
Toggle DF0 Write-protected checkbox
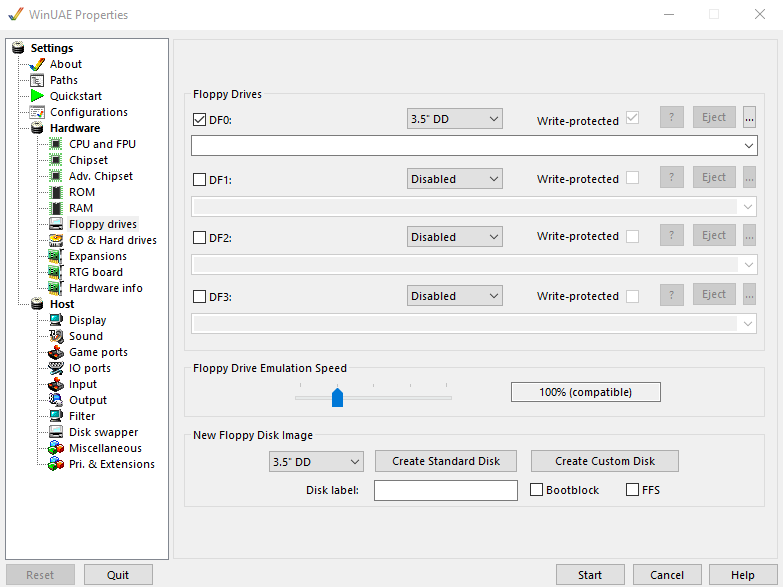tap(632, 118)
